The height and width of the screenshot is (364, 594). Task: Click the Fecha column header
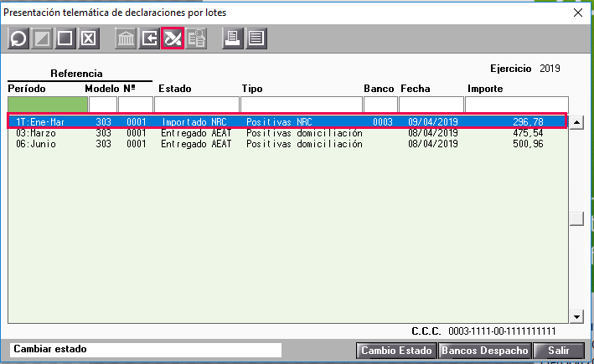coord(416,89)
